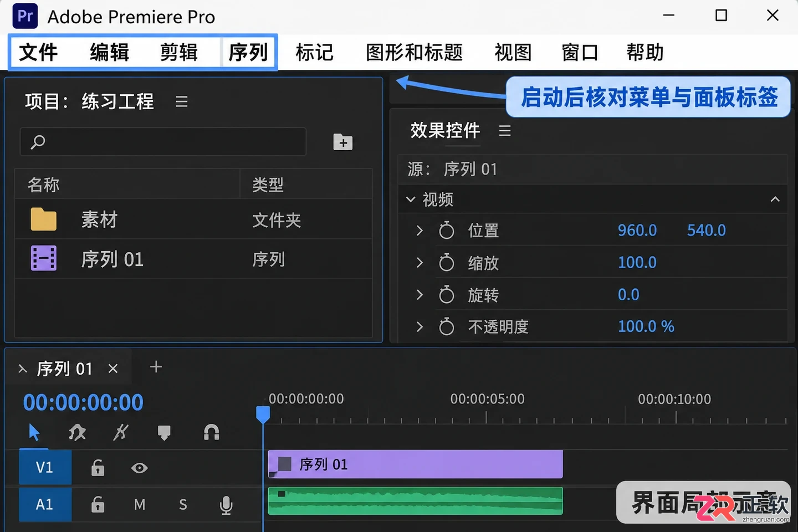Image resolution: width=798 pixels, height=532 pixels.
Task: Click the up arrow in 视频 header
Action: click(x=775, y=199)
